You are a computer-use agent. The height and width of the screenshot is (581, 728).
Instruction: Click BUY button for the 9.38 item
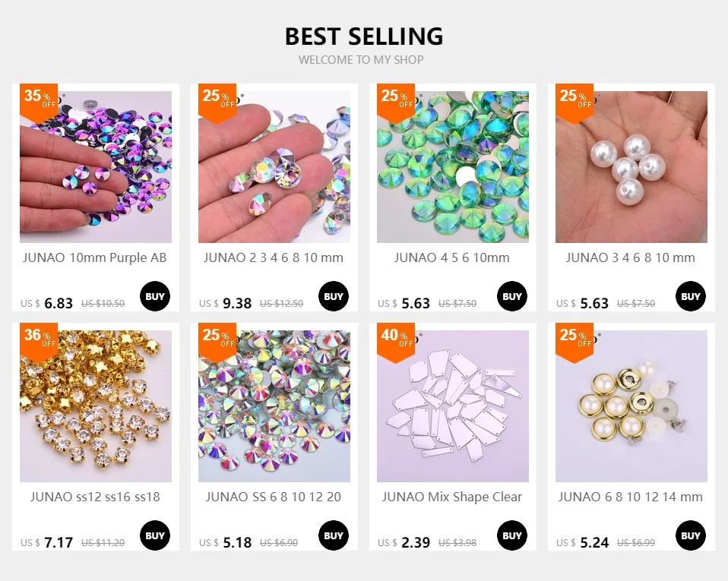click(x=334, y=296)
